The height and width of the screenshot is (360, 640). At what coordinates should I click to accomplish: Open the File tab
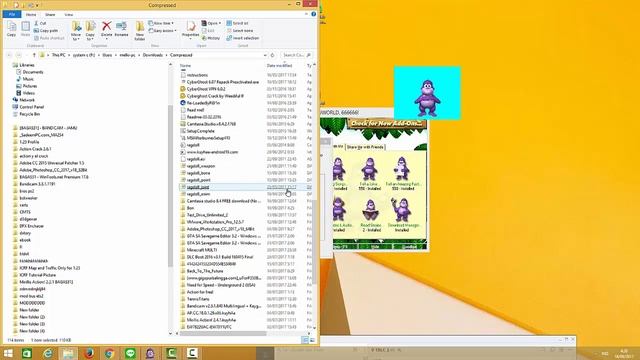(12, 14)
